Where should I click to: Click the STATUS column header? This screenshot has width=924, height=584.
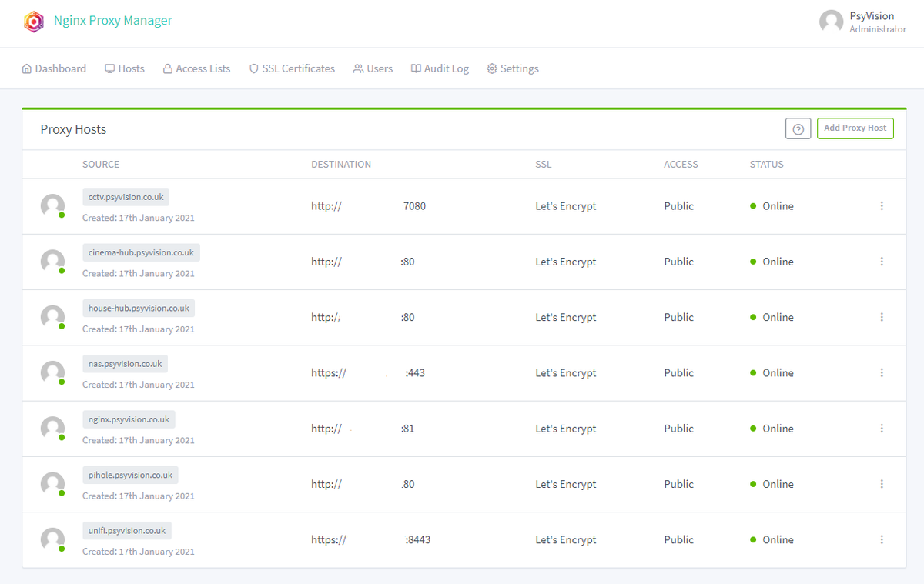(767, 165)
